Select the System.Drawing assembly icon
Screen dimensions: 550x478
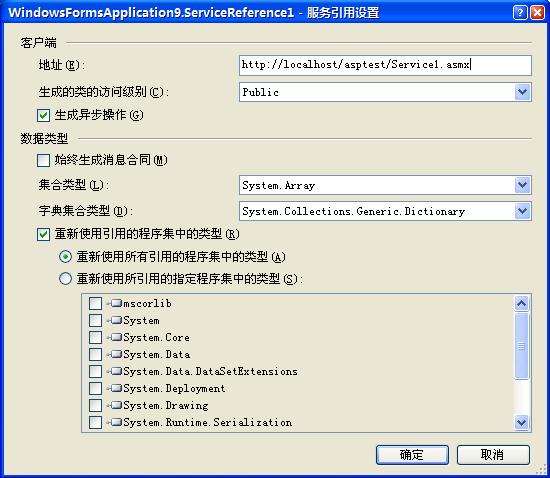click(116, 405)
